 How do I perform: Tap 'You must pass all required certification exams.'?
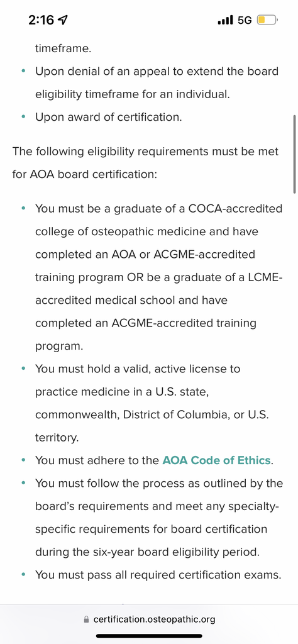pos(158,575)
